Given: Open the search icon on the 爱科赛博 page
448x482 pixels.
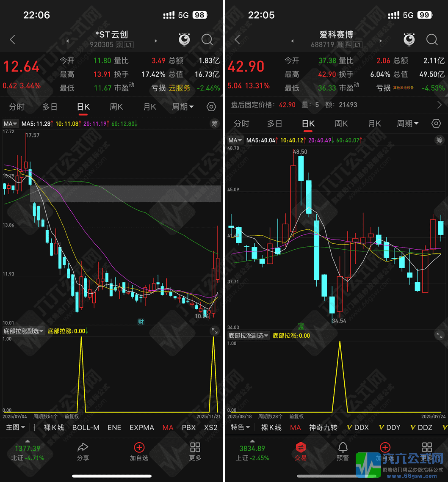Looking at the screenshot, I should [432, 40].
